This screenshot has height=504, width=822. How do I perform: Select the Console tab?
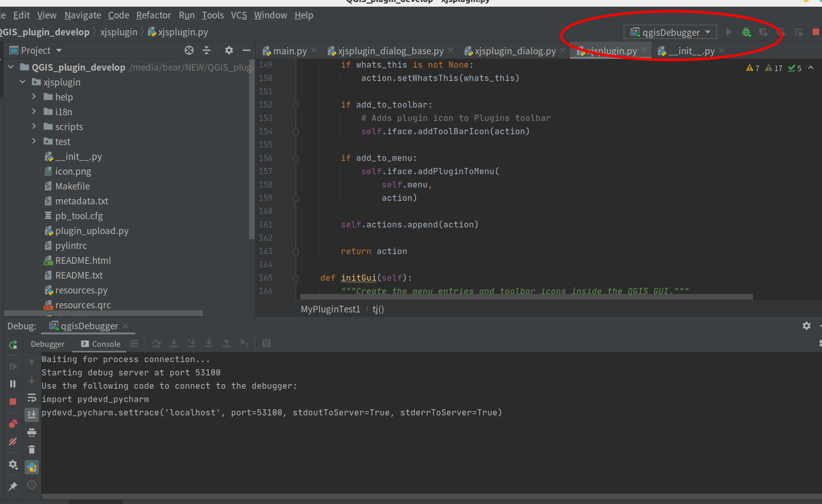(101, 344)
